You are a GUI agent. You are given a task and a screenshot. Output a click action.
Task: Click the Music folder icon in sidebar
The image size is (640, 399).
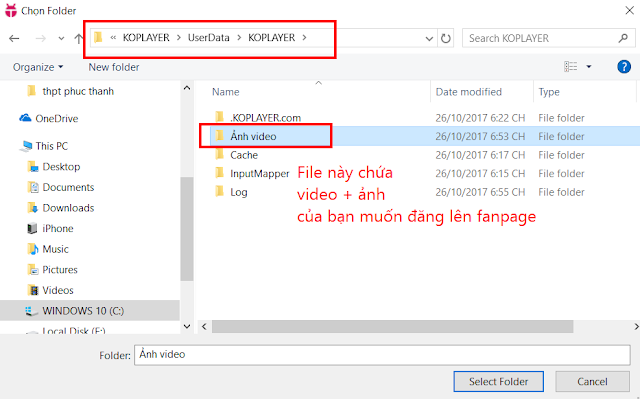(33, 249)
